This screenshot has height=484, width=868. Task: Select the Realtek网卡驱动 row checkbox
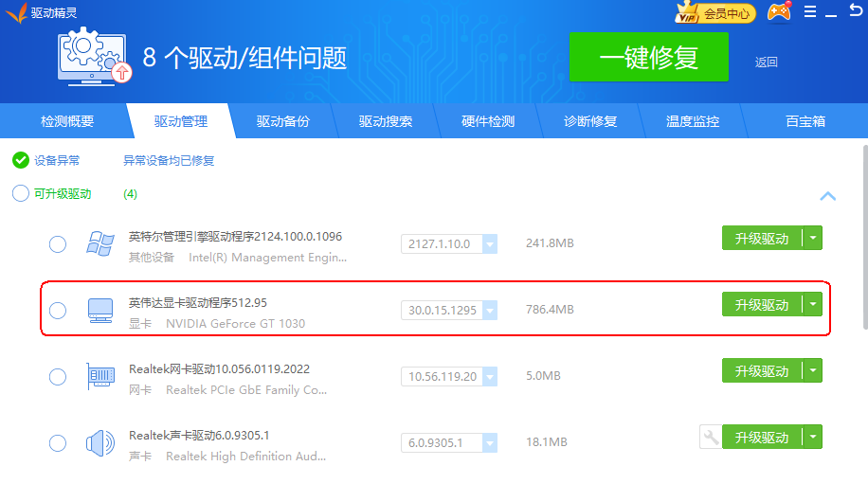point(58,377)
